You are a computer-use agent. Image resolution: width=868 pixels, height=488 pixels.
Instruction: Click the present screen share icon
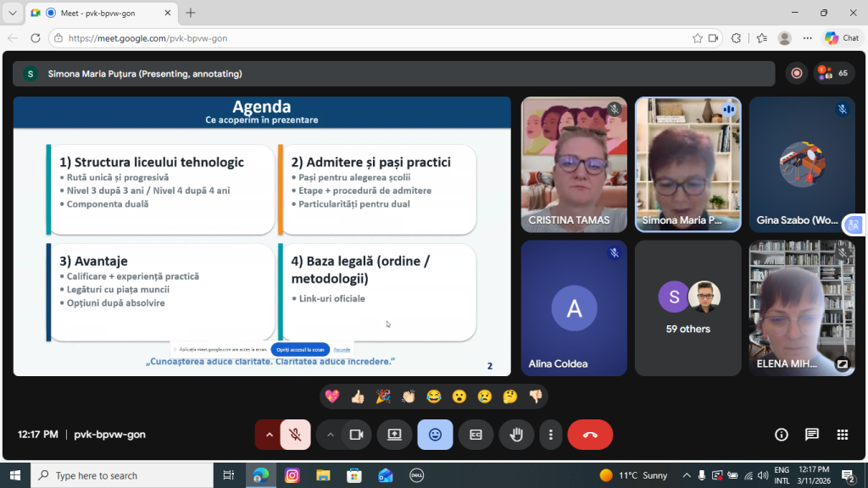(x=394, y=435)
